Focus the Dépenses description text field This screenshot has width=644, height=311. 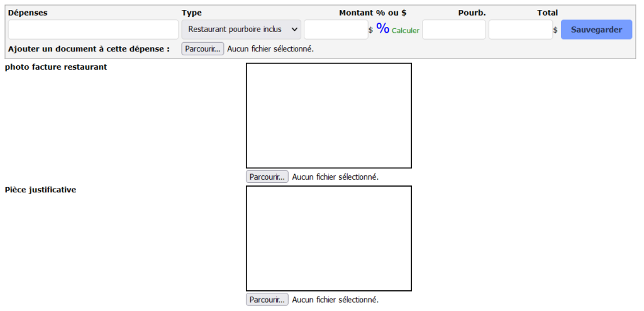pos(93,30)
